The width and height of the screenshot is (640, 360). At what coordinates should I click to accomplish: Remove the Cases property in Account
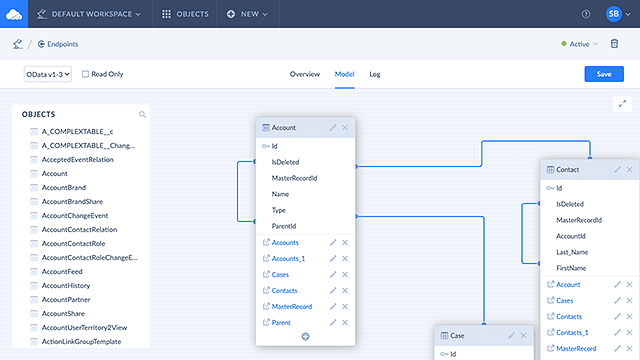pos(345,274)
